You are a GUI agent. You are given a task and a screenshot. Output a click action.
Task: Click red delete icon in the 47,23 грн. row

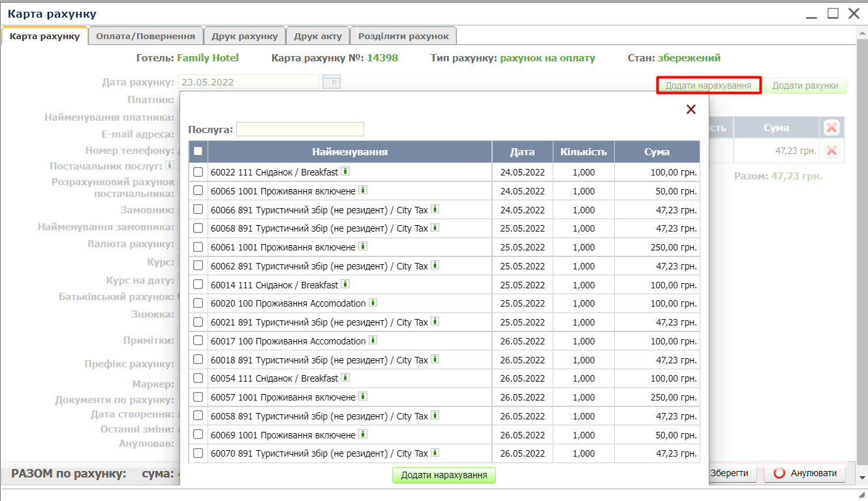tap(831, 151)
